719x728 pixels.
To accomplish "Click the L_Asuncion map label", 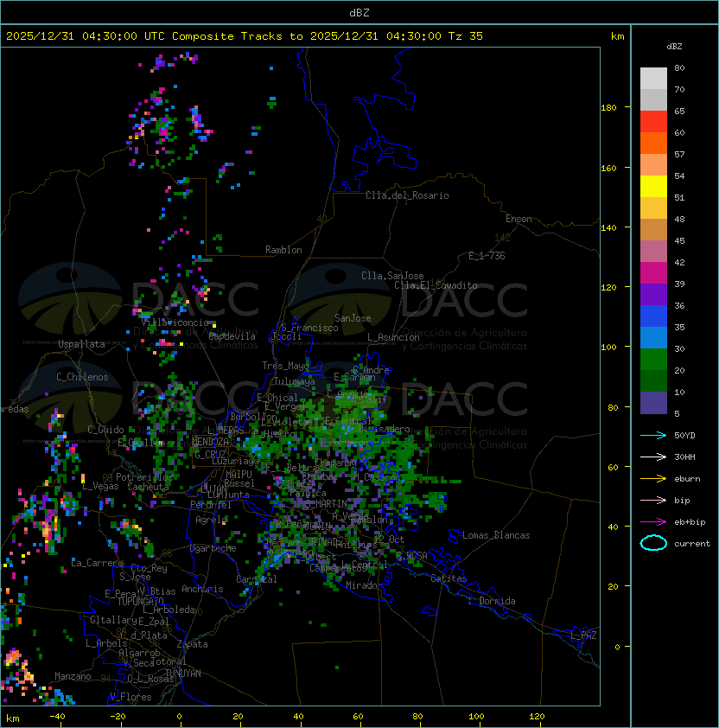I will 393,337.
